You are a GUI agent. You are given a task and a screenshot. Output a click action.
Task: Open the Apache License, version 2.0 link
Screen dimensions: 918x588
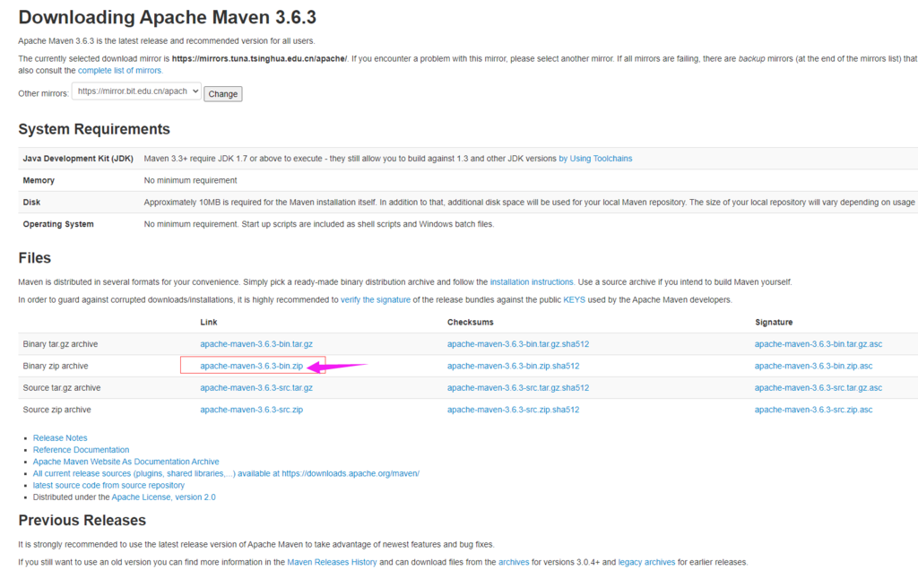(x=163, y=497)
